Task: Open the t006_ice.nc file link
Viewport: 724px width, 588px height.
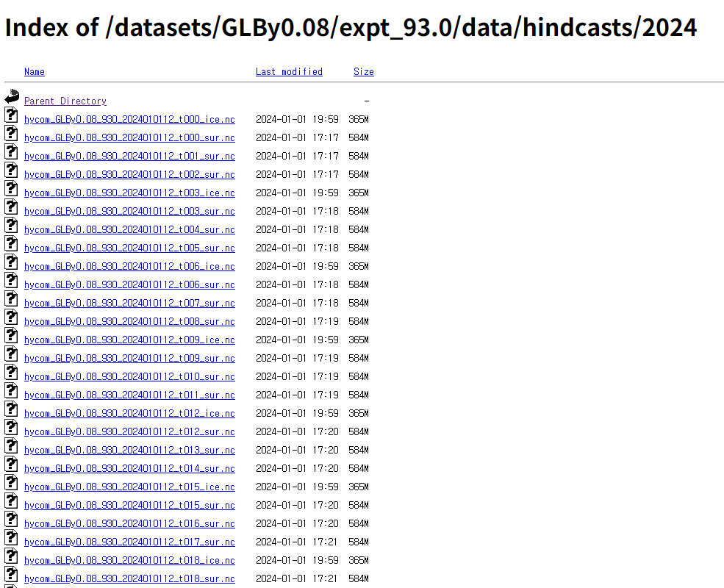Action: 129,266
